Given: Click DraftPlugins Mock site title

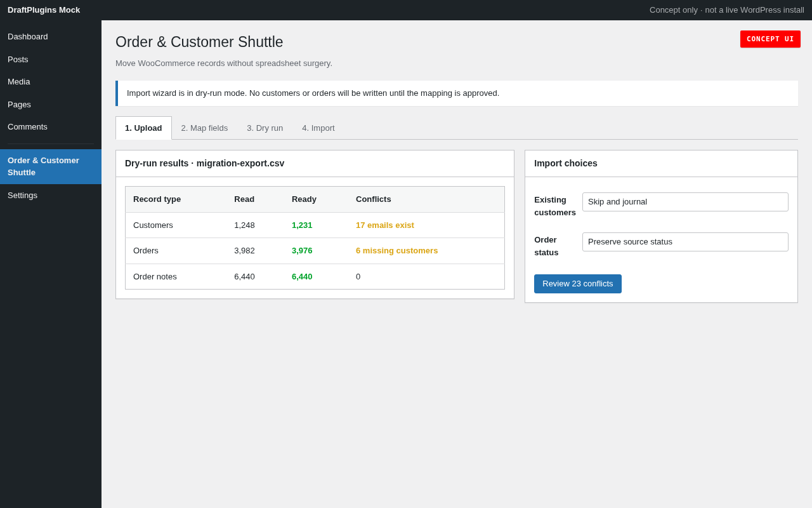Looking at the screenshot, I should point(44,10).
